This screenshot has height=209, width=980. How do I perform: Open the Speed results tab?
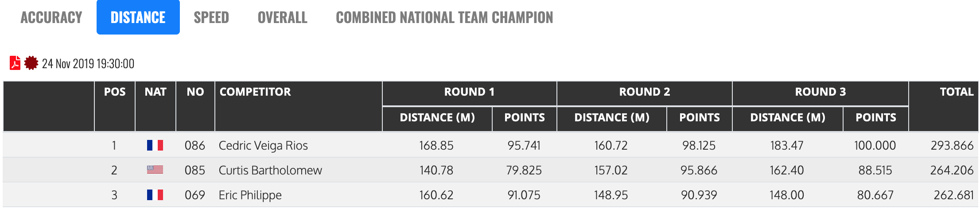tap(211, 17)
